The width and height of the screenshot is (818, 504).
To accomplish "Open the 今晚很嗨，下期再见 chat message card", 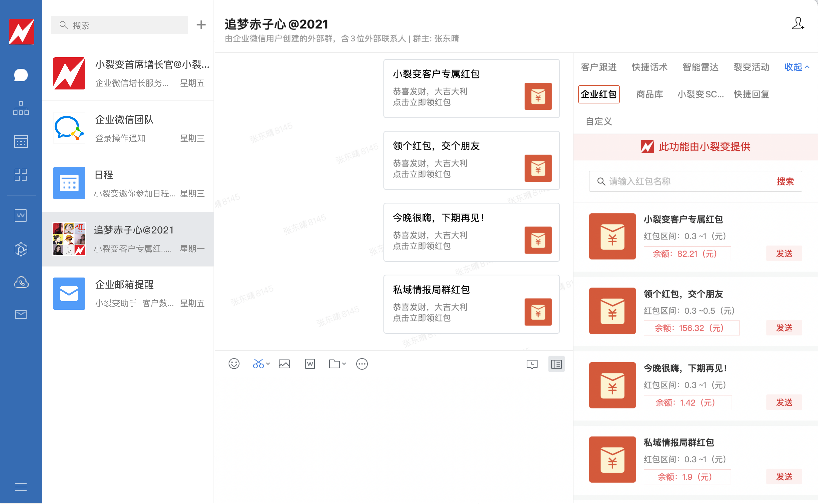I will click(x=472, y=232).
